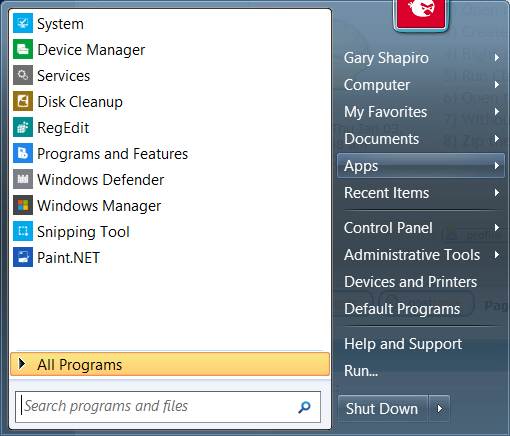Open RegEdit via its teal icon

click(x=23, y=127)
